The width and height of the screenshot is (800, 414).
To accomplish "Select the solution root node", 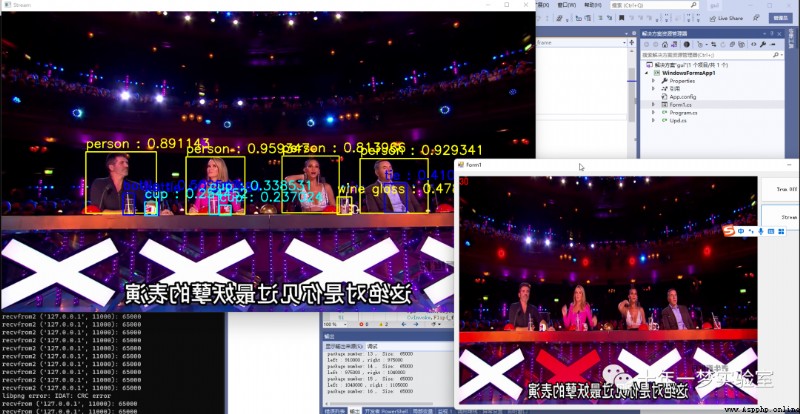I will 687,65.
